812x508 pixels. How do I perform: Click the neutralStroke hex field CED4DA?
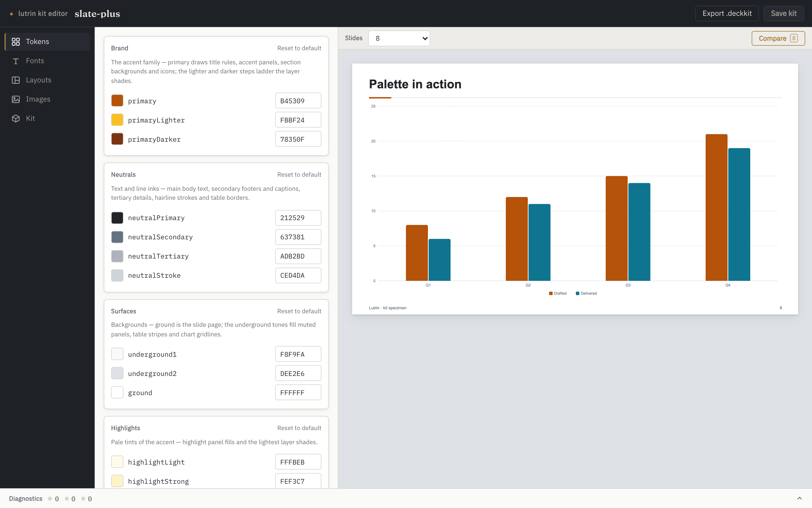(x=298, y=275)
